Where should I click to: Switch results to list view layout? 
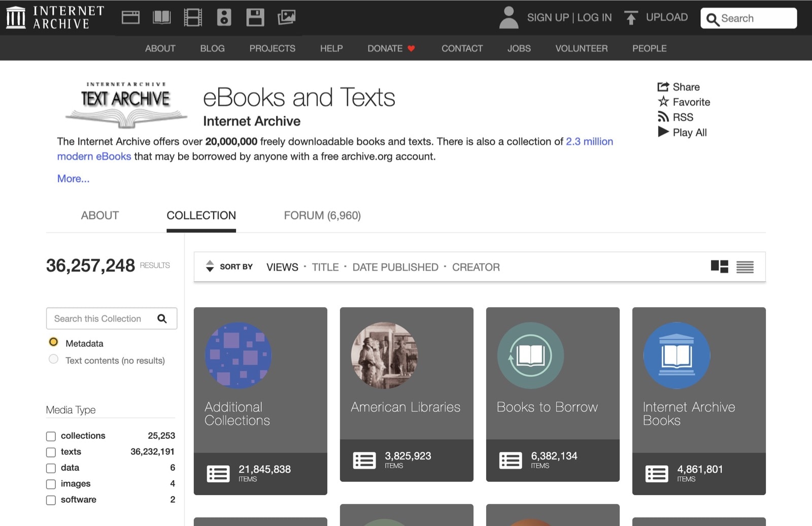745,266
